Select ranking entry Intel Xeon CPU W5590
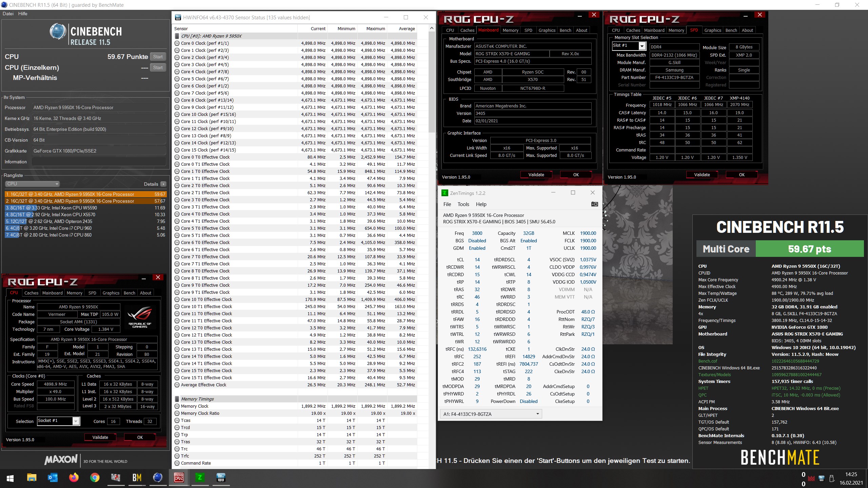 [x=85, y=208]
